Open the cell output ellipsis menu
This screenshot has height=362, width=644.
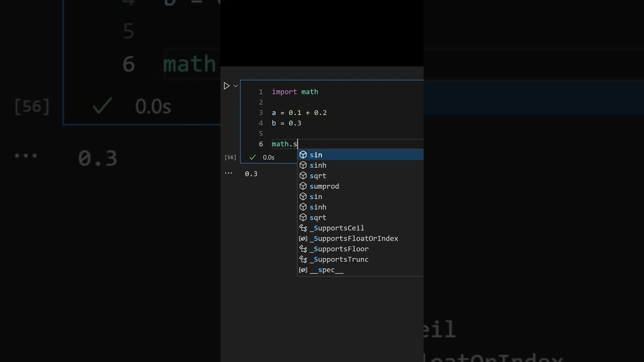tap(228, 173)
